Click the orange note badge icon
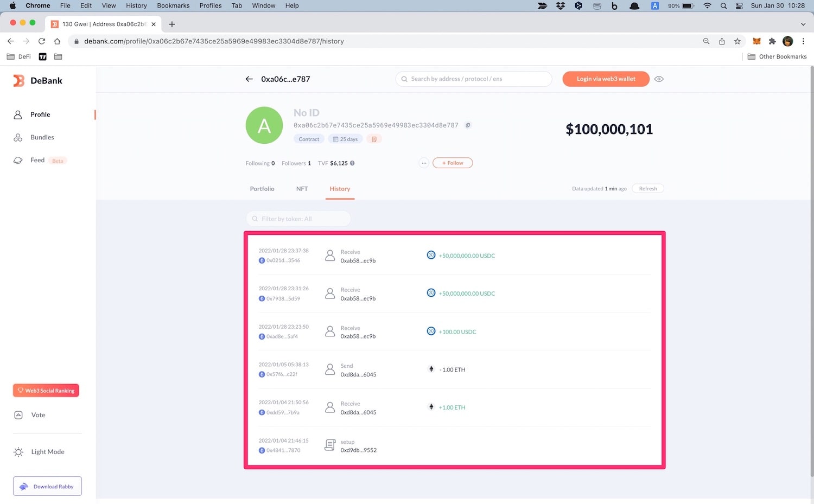The width and height of the screenshot is (814, 504). 374,139
